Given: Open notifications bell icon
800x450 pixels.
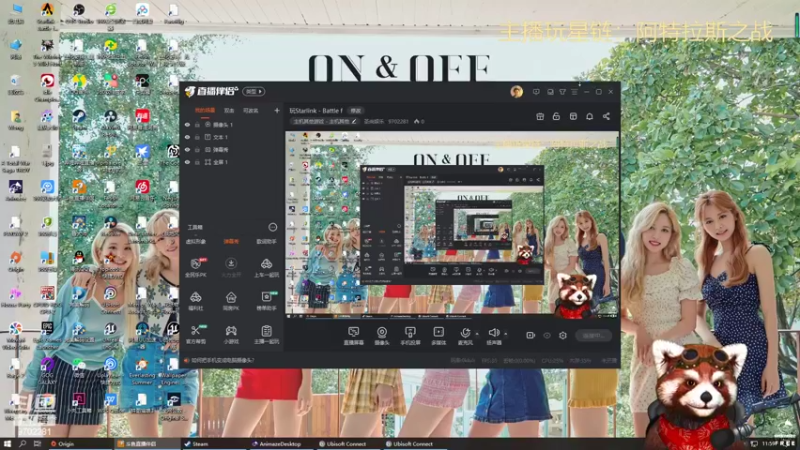Looking at the screenshot, I should (x=589, y=116).
